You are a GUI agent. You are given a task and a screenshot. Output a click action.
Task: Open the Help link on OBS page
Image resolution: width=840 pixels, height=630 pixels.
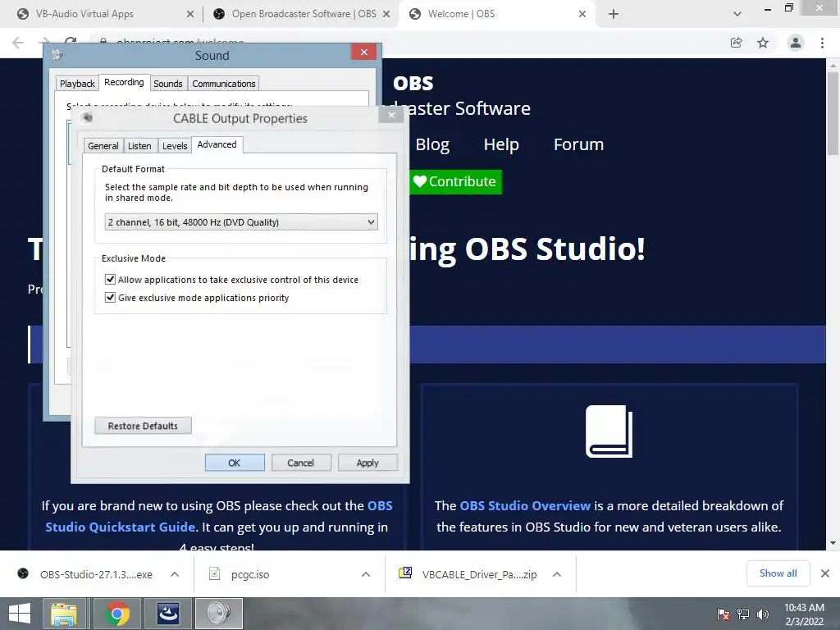click(501, 144)
